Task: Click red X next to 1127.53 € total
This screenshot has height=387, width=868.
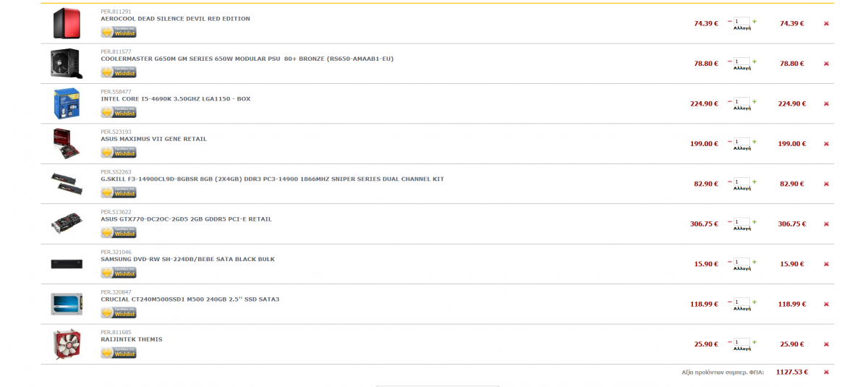Action: [826, 372]
